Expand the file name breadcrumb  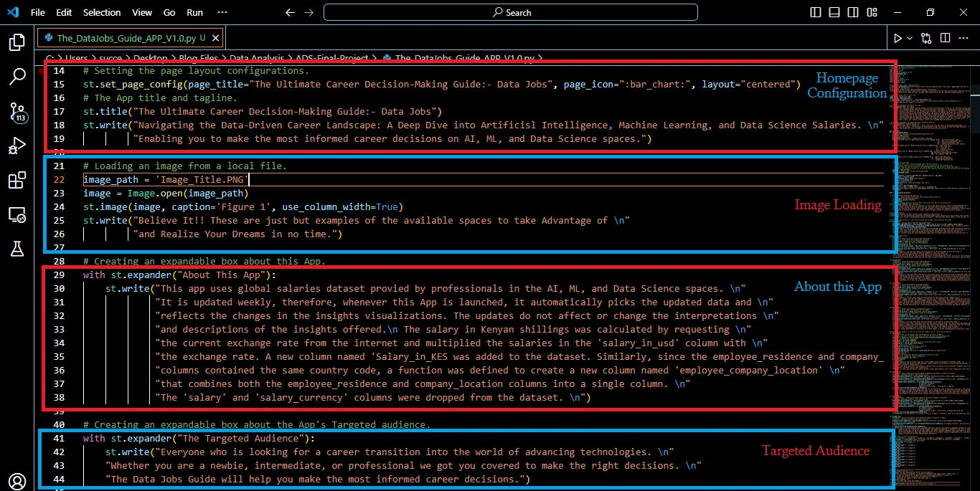click(464, 58)
